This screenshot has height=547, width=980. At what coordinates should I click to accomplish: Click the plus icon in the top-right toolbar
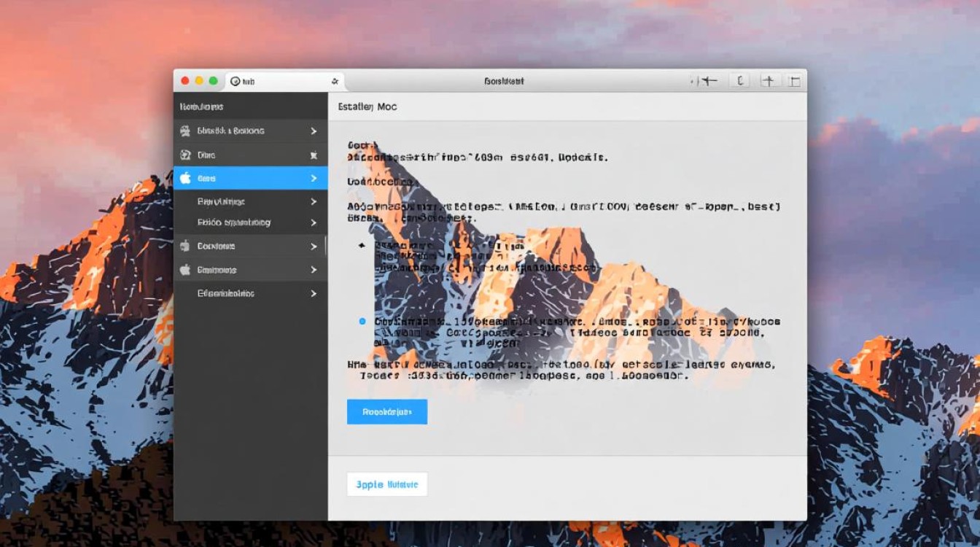click(768, 81)
